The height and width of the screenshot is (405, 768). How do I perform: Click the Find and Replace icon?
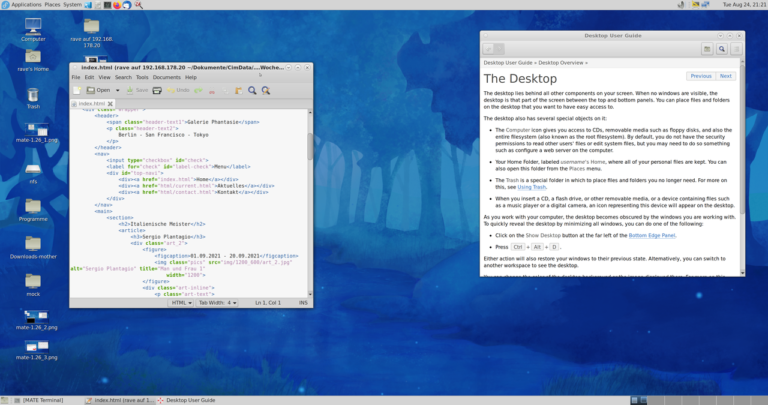pyautogui.click(x=267, y=90)
